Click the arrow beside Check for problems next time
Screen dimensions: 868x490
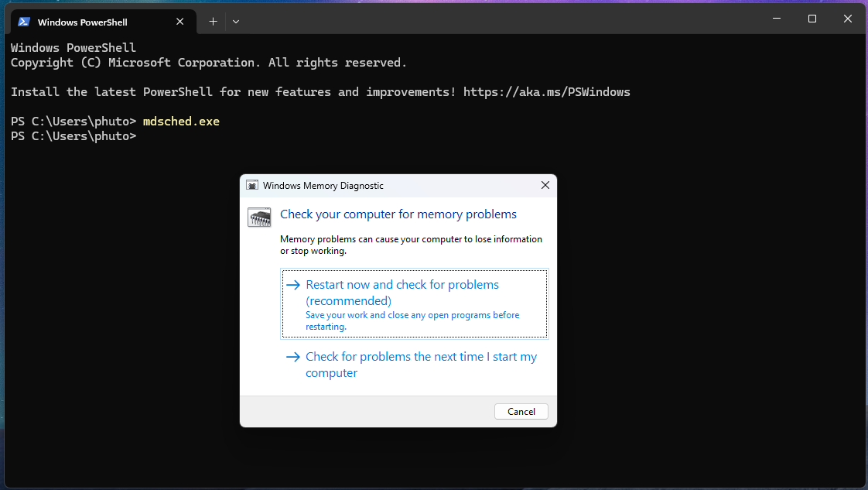[x=292, y=357]
